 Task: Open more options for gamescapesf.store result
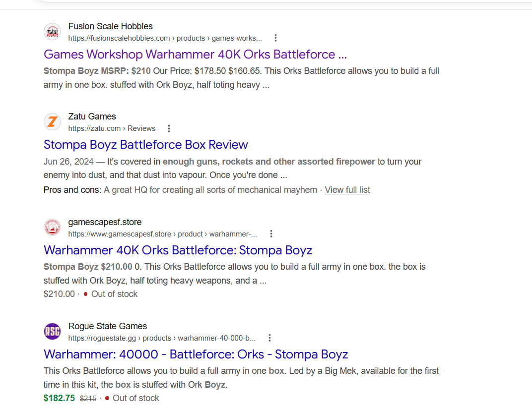pos(271,234)
